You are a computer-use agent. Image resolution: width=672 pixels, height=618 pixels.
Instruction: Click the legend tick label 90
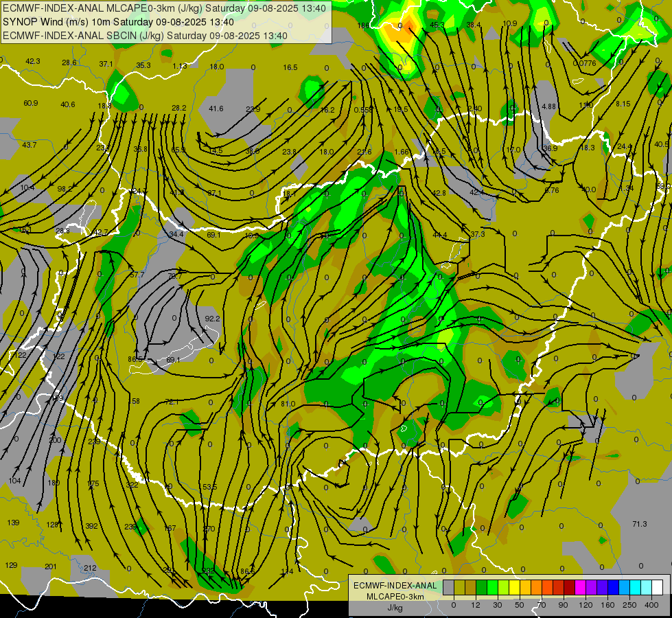[x=564, y=605]
